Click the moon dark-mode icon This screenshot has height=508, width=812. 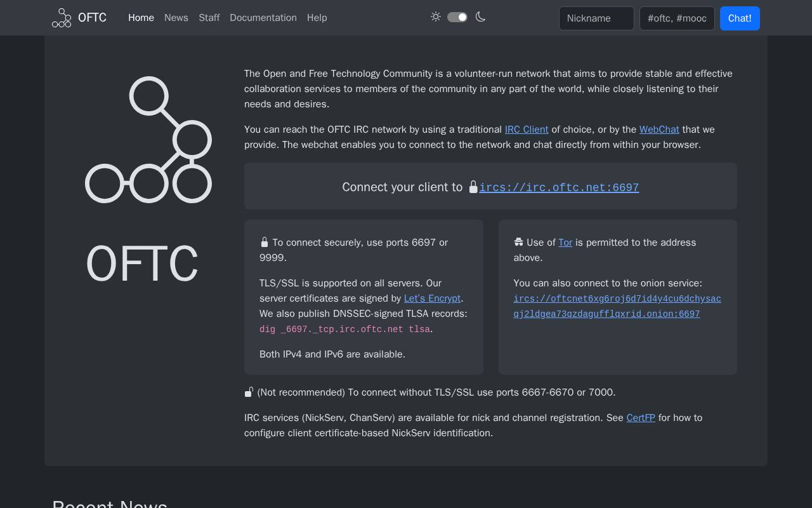(480, 17)
